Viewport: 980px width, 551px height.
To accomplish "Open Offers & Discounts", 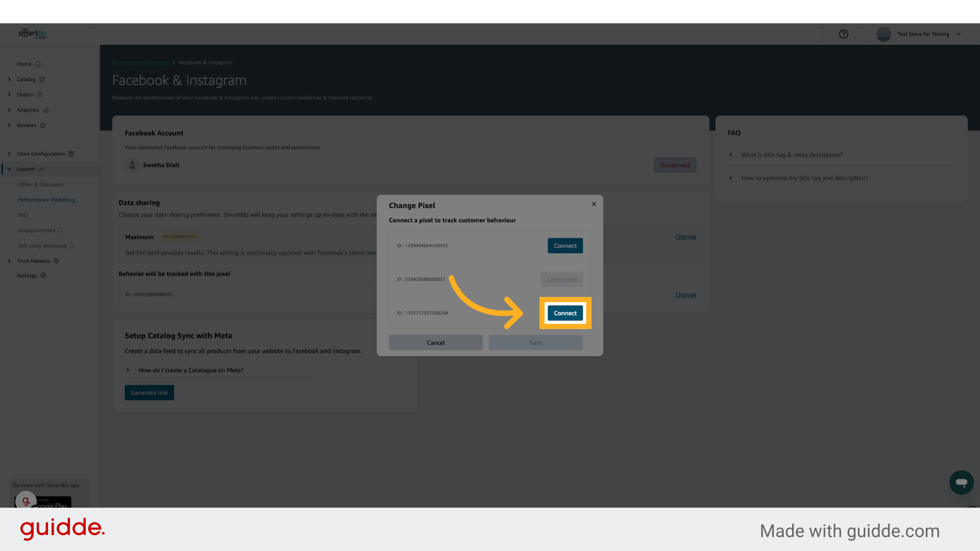I will pos(41,185).
